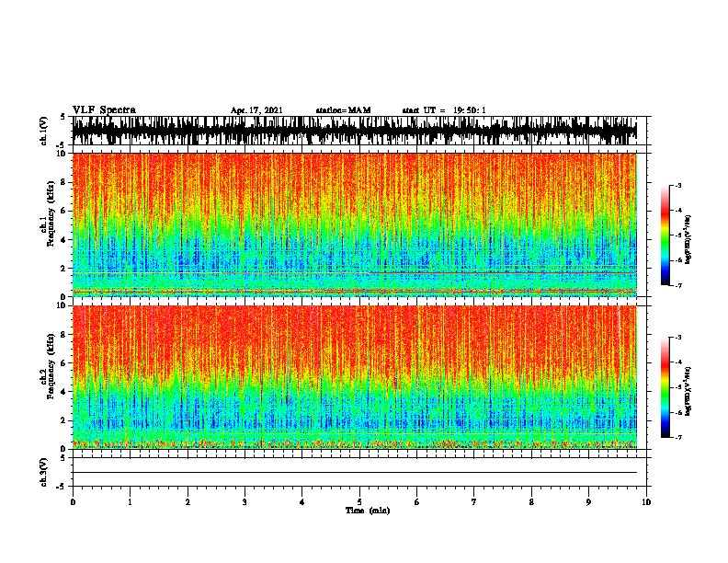
Task: Click the "-5" tick of ch.3(V) axis
Action: [61, 487]
